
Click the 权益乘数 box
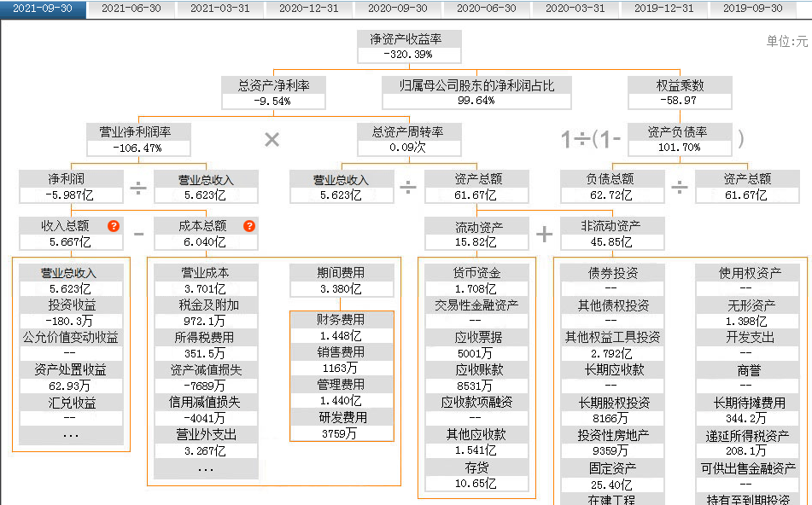click(680, 92)
